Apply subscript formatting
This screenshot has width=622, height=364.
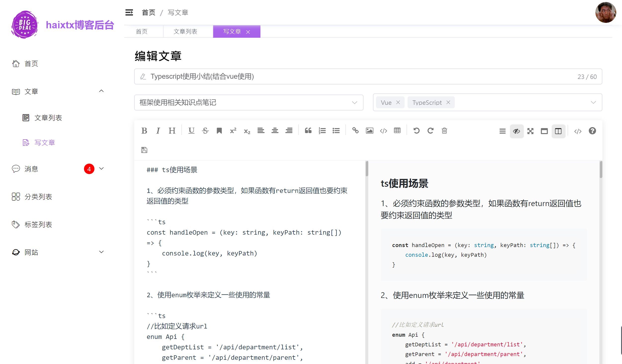[x=247, y=131]
